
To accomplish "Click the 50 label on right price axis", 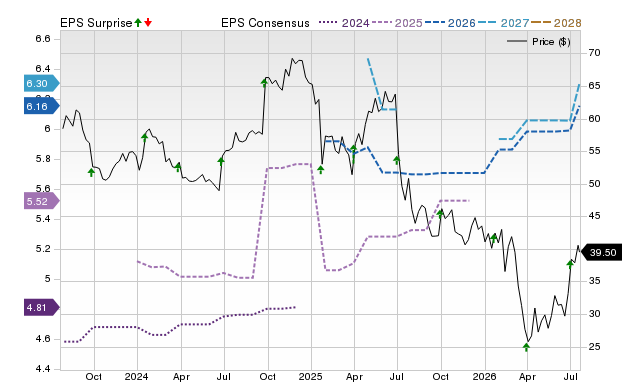I will tap(594, 184).
